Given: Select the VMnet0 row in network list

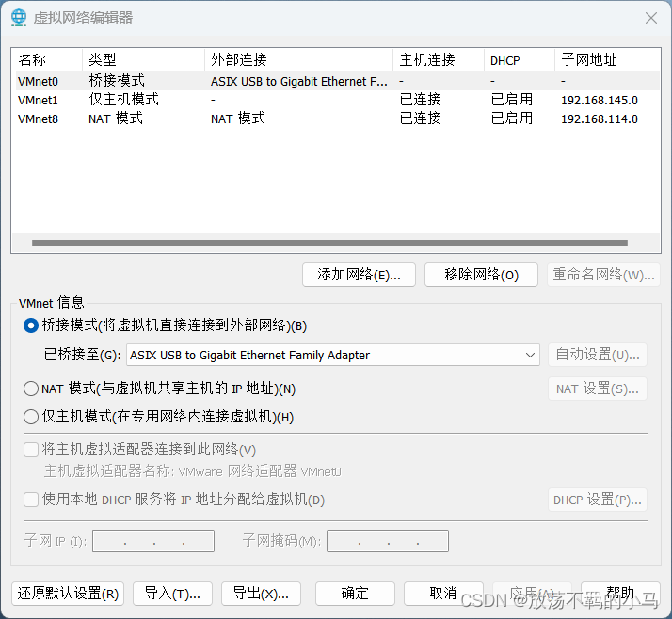Looking at the screenshot, I should pos(337,81).
